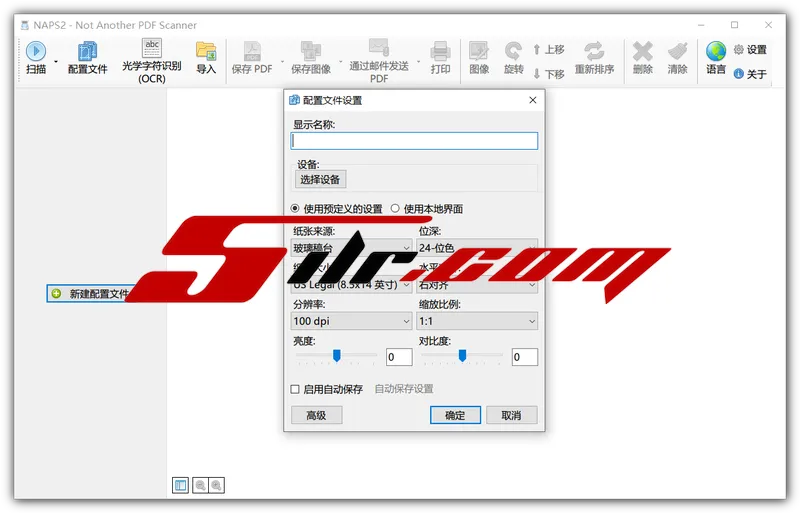This screenshot has width=800, height=513.
Task: Open the 分辨率 100 dpi dropdown
Action: pos(351,321)
